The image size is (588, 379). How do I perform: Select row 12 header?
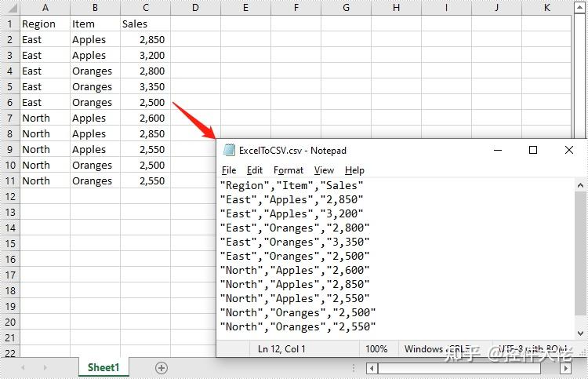(x=10, y=197)
